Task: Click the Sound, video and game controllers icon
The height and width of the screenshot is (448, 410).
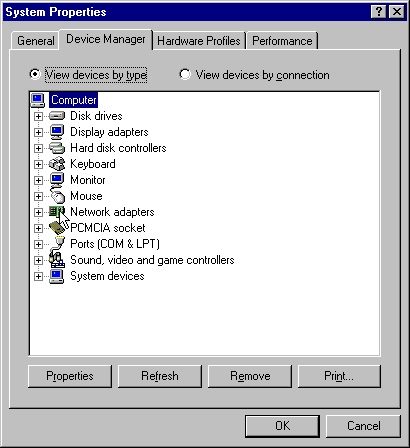Action: (57, 260)
